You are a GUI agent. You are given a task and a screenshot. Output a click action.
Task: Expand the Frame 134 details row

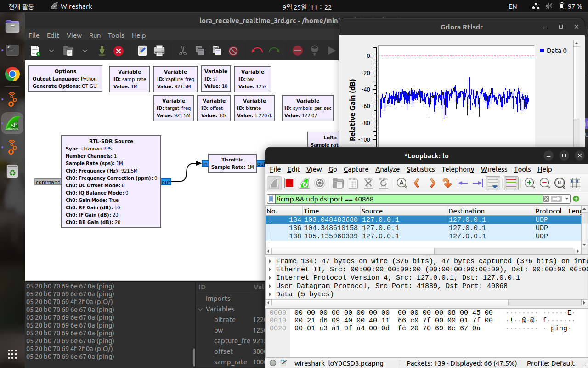[x=270, y=261]
